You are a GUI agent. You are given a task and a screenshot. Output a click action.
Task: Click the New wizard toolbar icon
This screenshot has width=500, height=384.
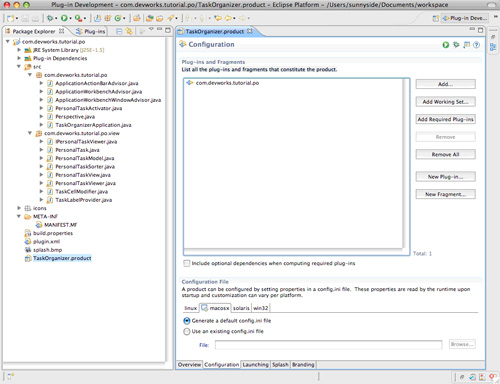10,18
